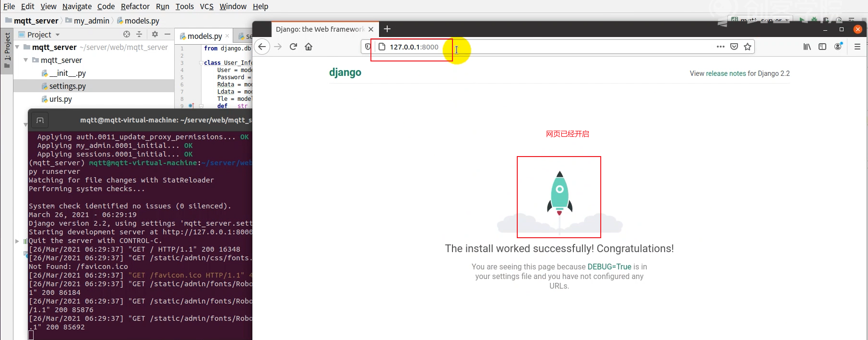Locate current file in Project panel

(127, 34)
